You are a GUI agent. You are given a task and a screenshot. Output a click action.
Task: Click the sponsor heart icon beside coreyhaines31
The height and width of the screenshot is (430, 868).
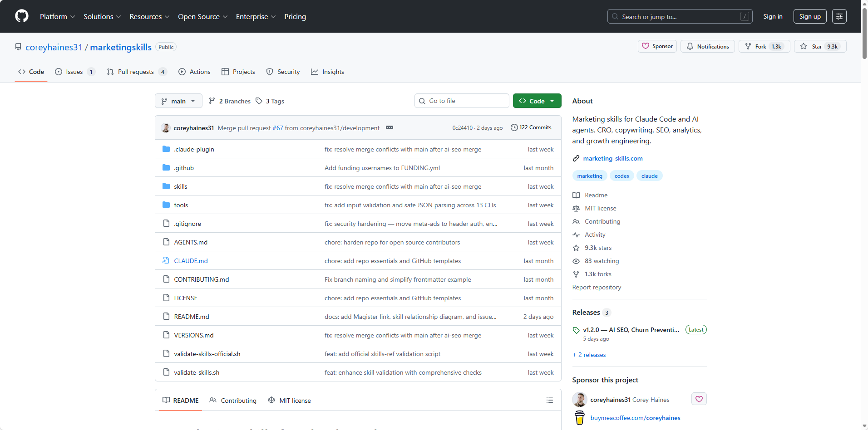(699, 399)
